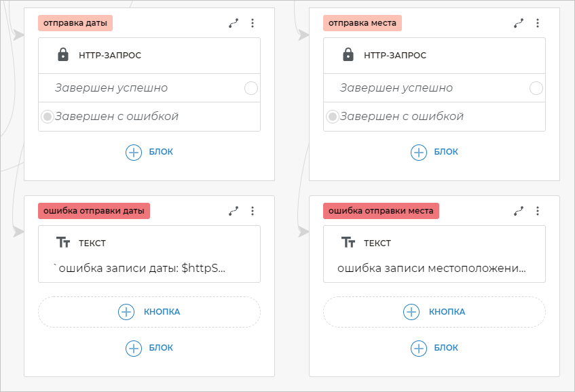This screenshot has width=575, height=392.
Task: Click lock icon in 'отправка места' HTTP-запрос
Action: tap(348, 55)
